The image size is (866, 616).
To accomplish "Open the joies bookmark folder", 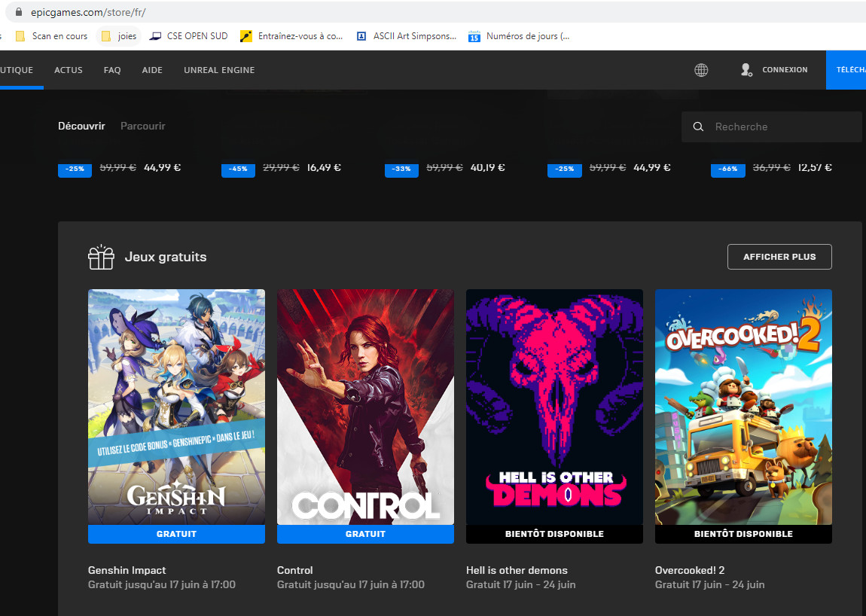I will point(119,36).
